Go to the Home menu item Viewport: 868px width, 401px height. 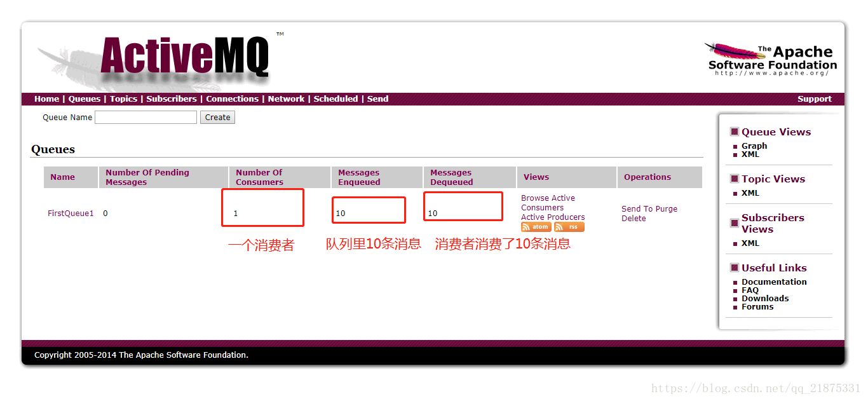pos(46,99)
